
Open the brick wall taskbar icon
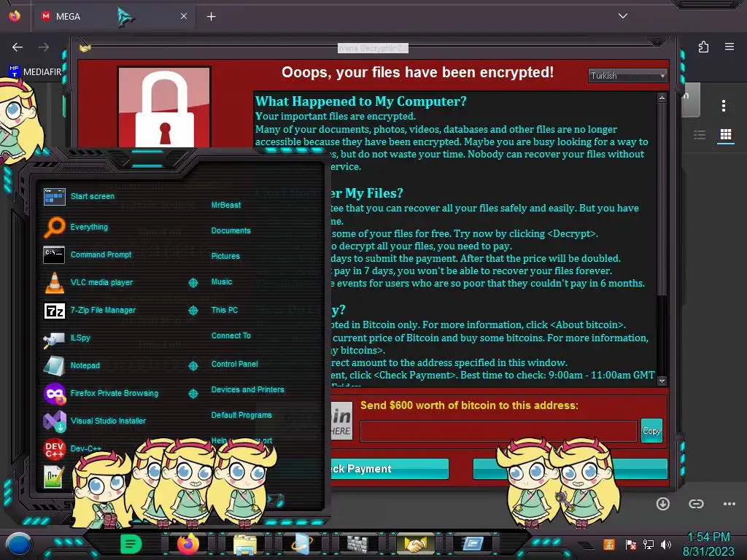tap(357, 545)
